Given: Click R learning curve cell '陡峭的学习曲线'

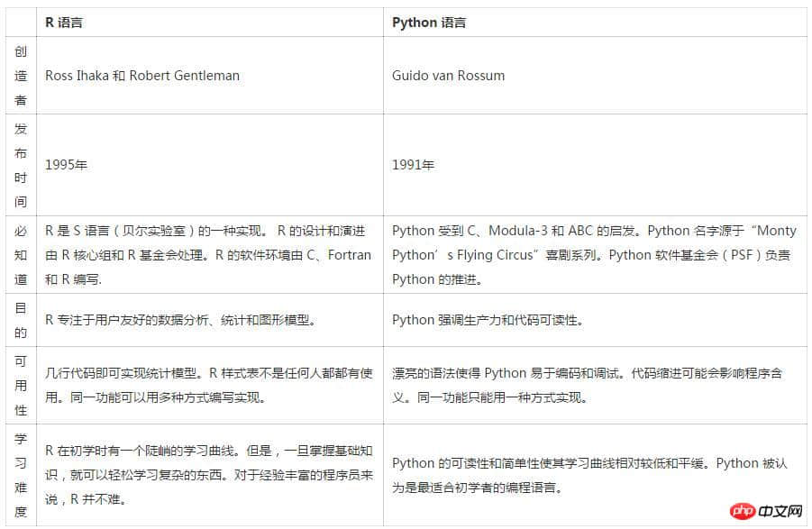Looking at the screenshot, I should point(209,475).
